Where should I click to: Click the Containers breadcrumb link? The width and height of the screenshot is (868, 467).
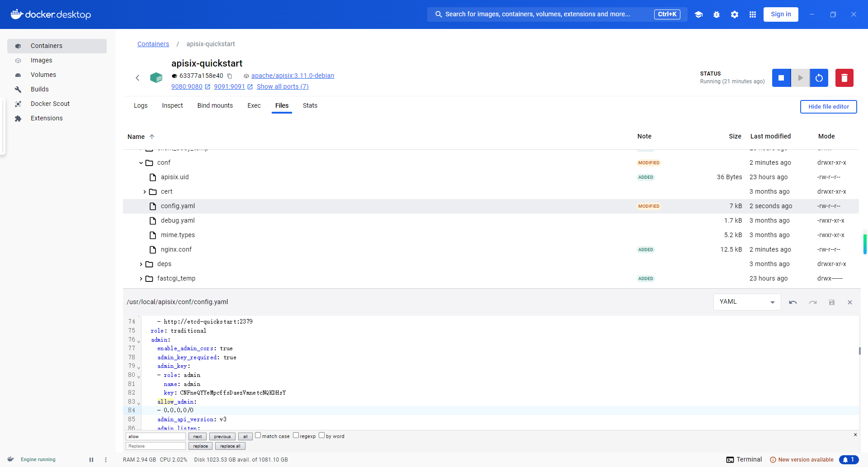(153, 44)
